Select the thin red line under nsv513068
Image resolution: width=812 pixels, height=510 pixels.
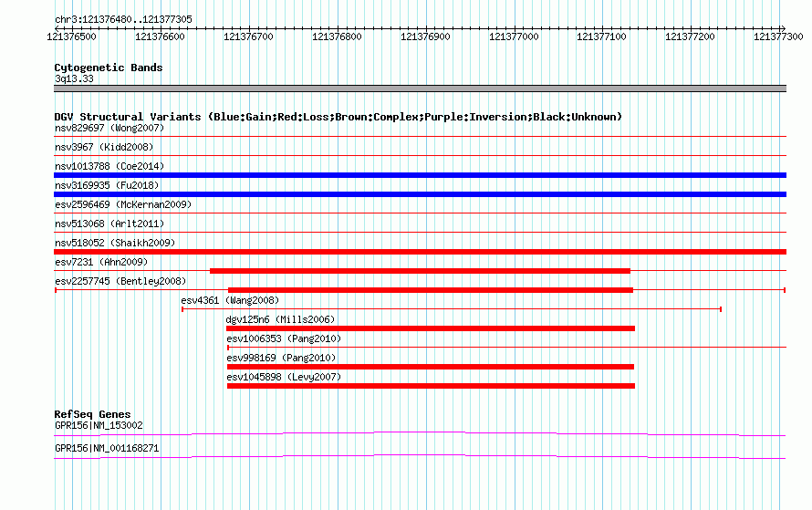tap(420, 232)
